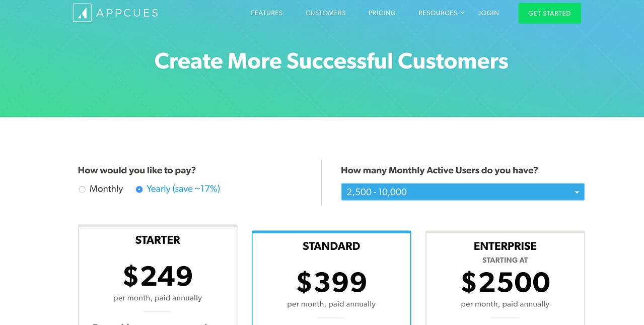Viewport: 644px width, 325px height.
Task: Select the Monthly payment option
Action: click(82, 189)
